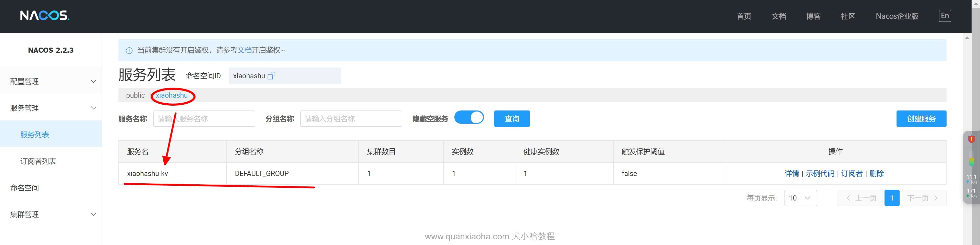Toggle the hide empty services switch
This screenshot has width=980, height=245.
coord(469,118)
